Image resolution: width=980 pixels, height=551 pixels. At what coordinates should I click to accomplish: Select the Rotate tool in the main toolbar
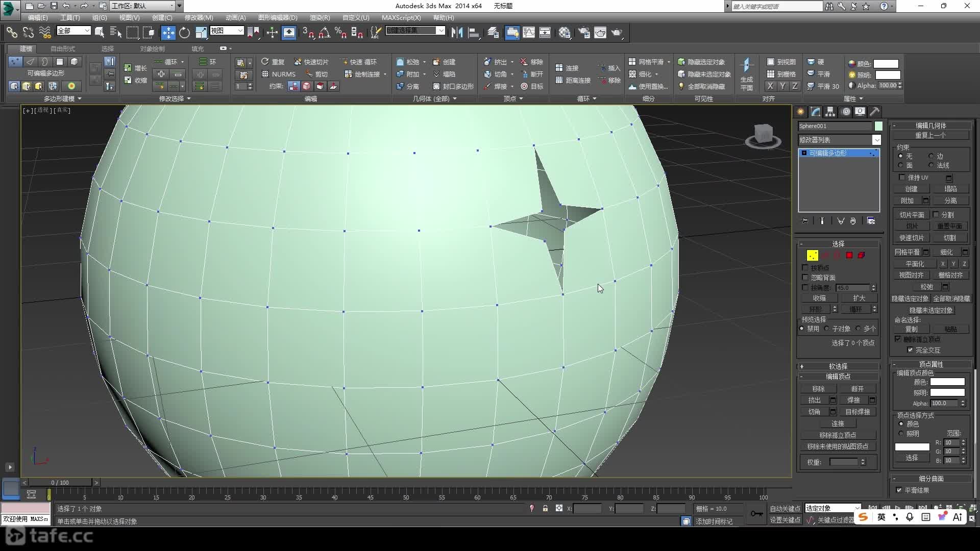pos(184,33)
